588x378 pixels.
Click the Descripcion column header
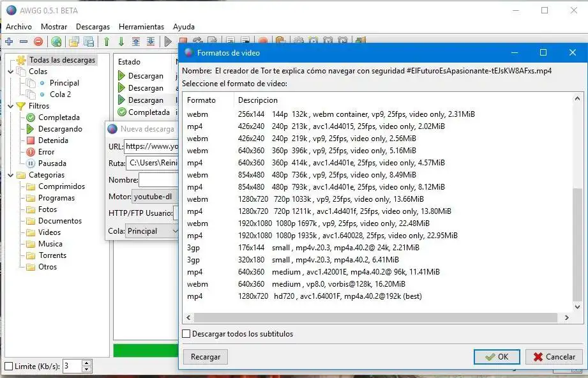[258, 100]
